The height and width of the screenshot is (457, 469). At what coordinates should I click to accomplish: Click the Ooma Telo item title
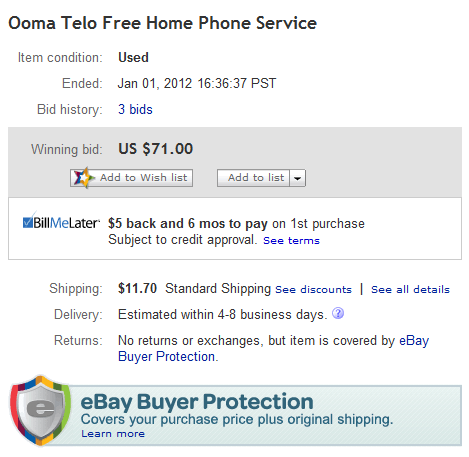tap(162, 23)
